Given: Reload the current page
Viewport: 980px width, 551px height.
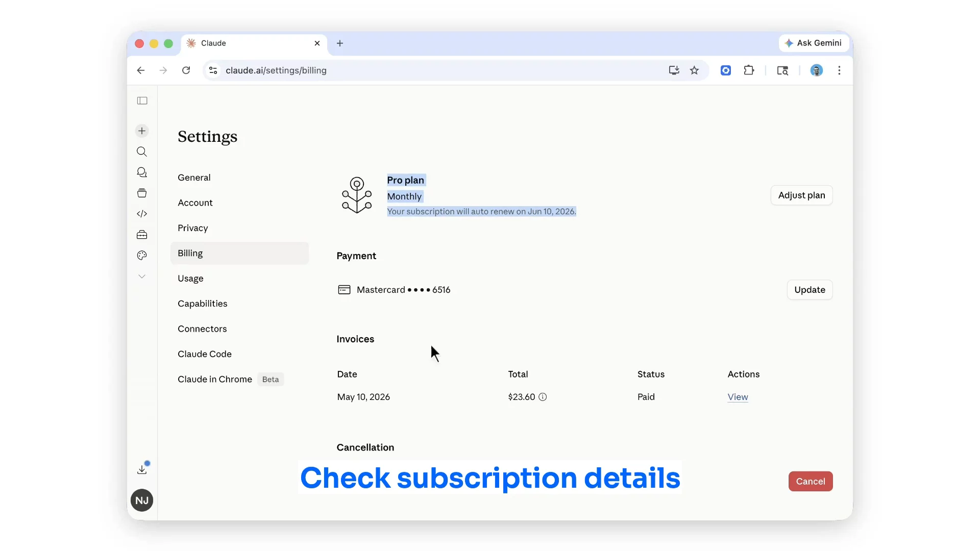Looking at the screenshot, I should coord(186,70).
